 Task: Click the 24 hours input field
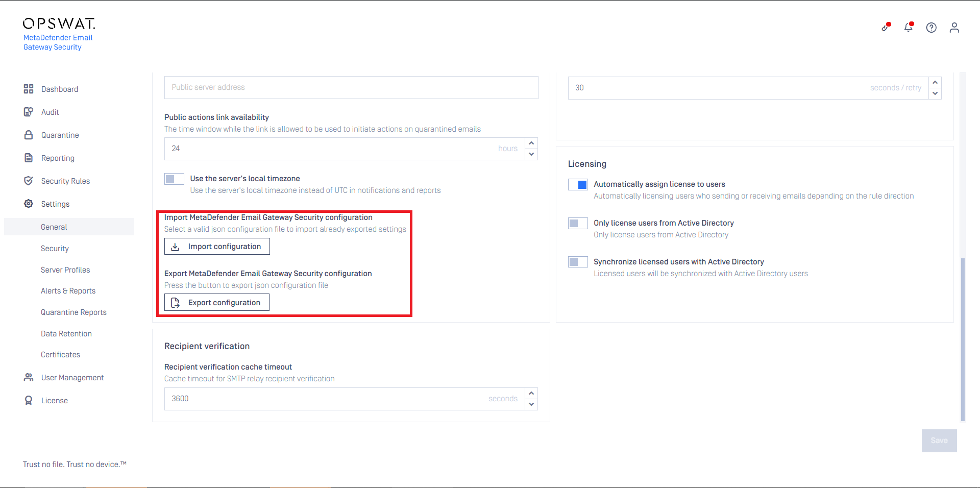coord(345,149)
